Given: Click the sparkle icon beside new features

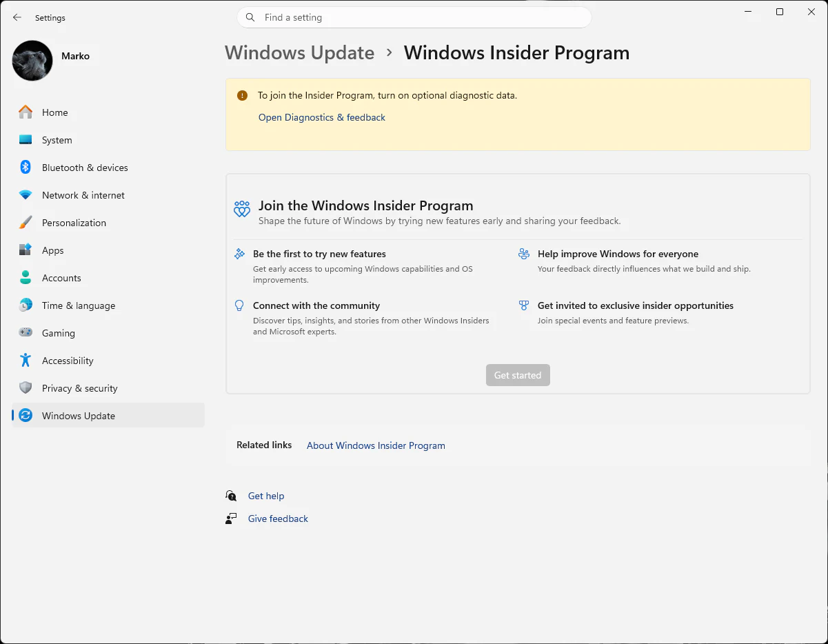Looking at the screenshot, I should point(239,254).
